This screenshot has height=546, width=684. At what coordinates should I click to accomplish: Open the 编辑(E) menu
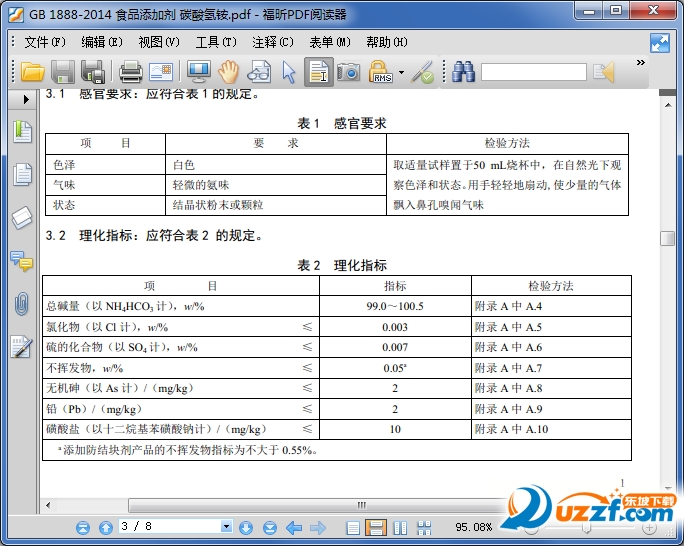click(102, 42)
